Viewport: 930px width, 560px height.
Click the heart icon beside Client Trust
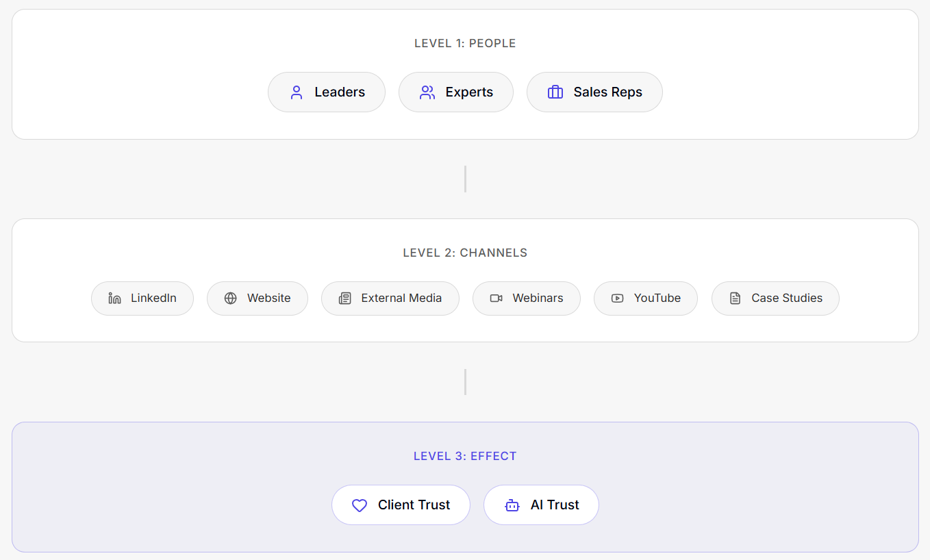point(360,505)
